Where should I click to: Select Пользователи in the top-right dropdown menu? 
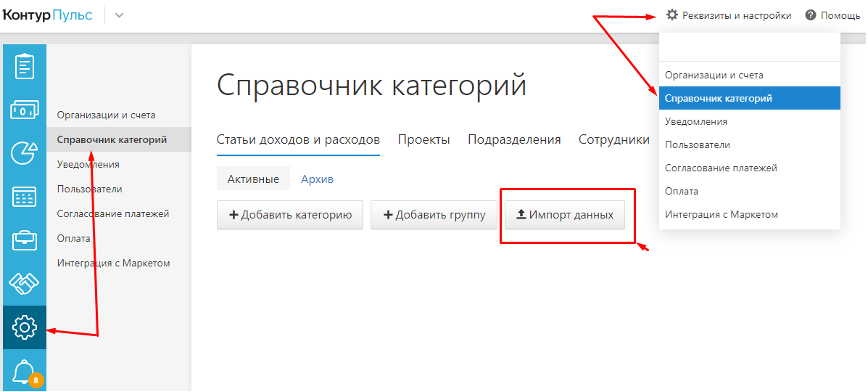click(x=698, y=144)
